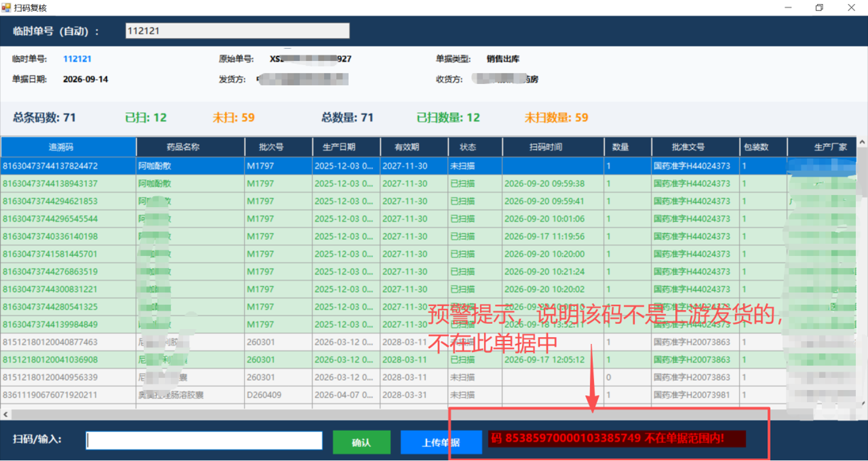Click the 状态 column header
This screenshot has width=868, height=461.
point(475,147)
